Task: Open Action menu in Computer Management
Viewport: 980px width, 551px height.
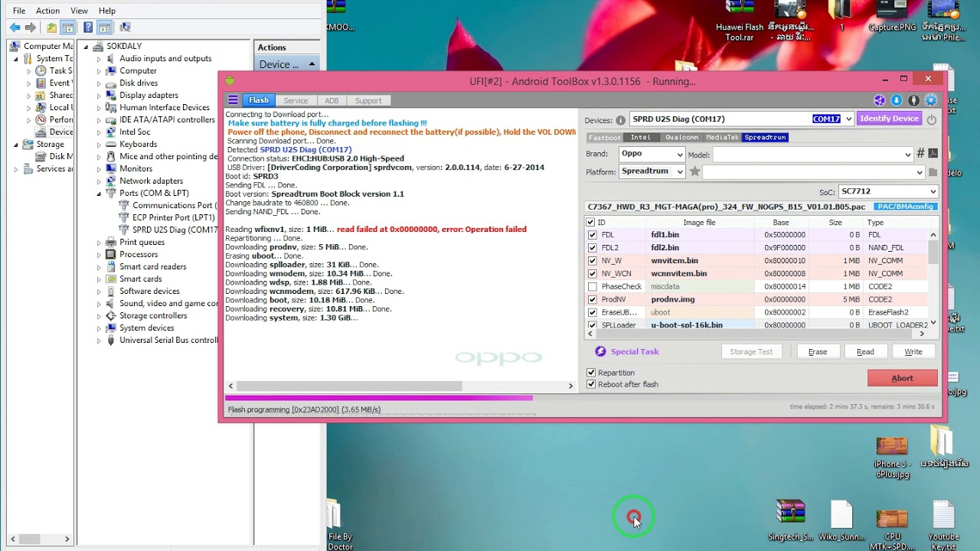Action: tap(47, 11)
